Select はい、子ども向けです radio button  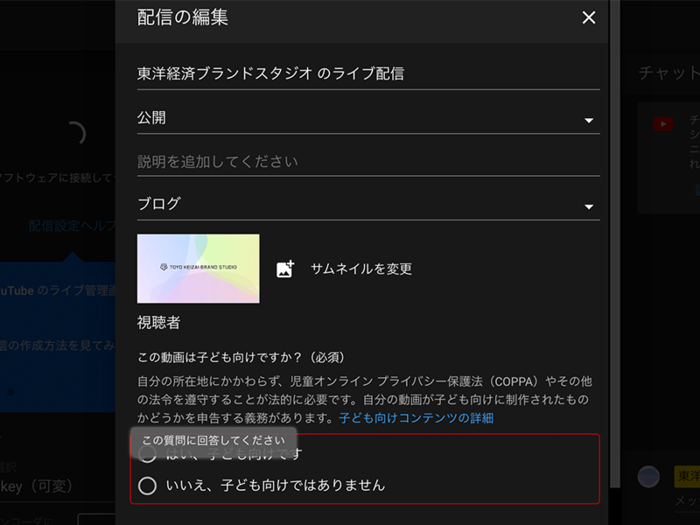click(148, 455)
